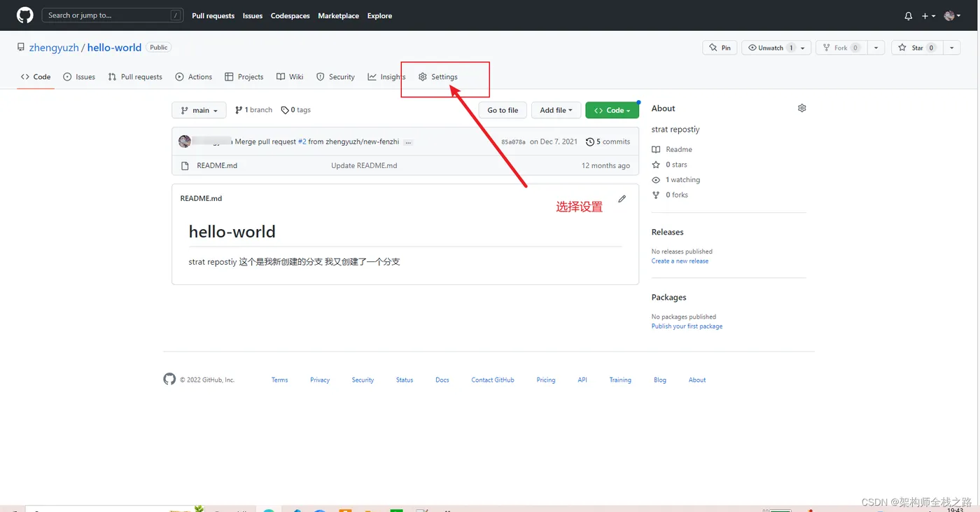Jump to Readme in About sidebar
The width and height of the screenshot is (980, 512).
[x=672, y=149]
